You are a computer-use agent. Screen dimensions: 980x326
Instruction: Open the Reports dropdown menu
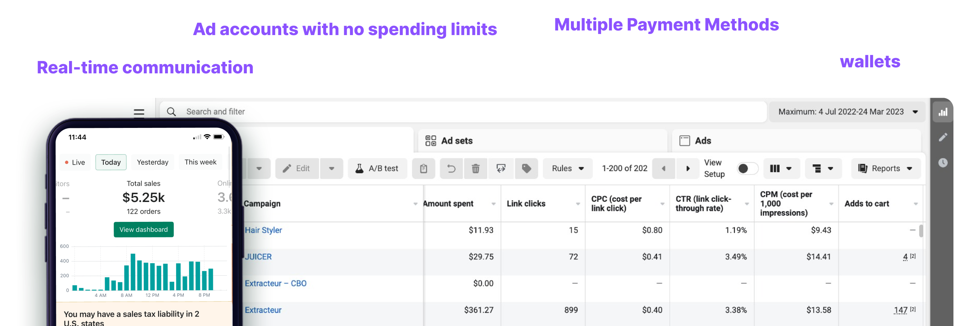(885, 168)
